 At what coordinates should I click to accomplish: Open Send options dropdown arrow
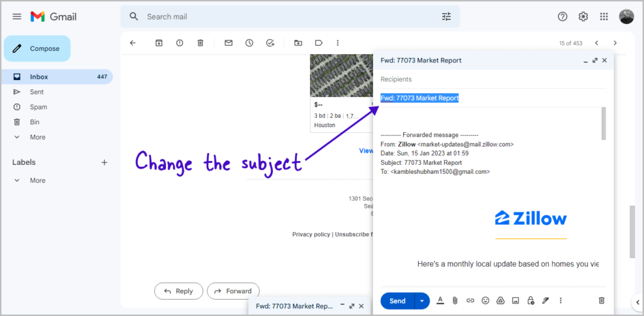(x=422, y=301)
